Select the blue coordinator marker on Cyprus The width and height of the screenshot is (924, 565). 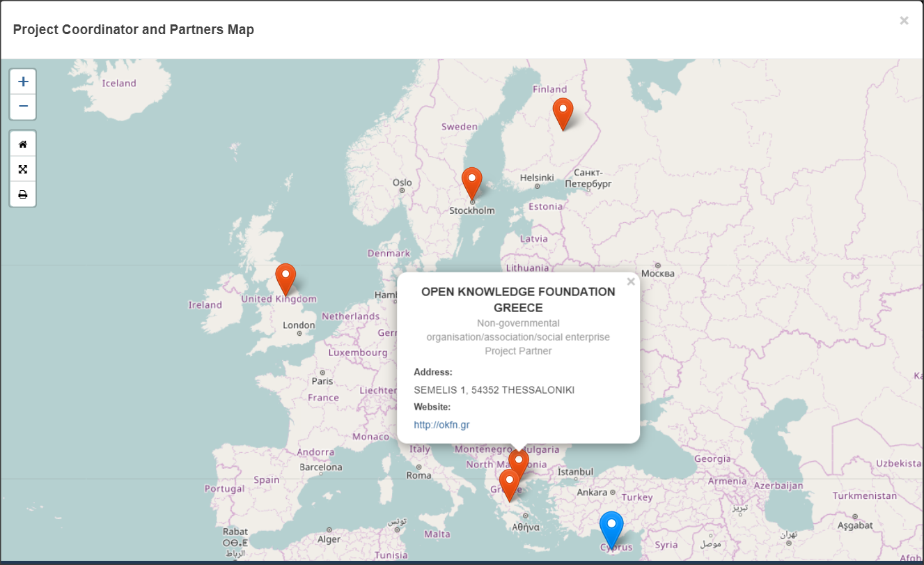(x=611, y=529)
